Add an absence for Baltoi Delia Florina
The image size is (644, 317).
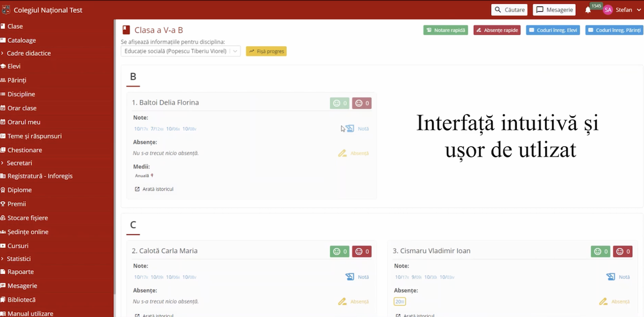(x=354, y=153)
